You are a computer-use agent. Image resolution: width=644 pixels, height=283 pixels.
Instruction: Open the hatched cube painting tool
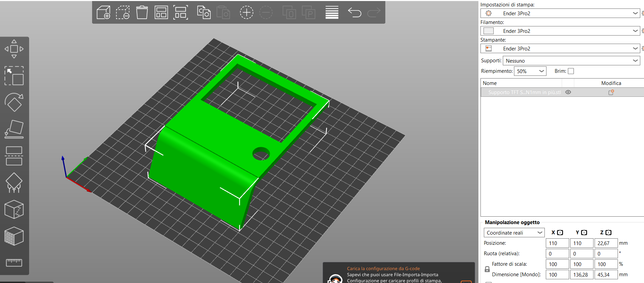(x=14, y=236)
